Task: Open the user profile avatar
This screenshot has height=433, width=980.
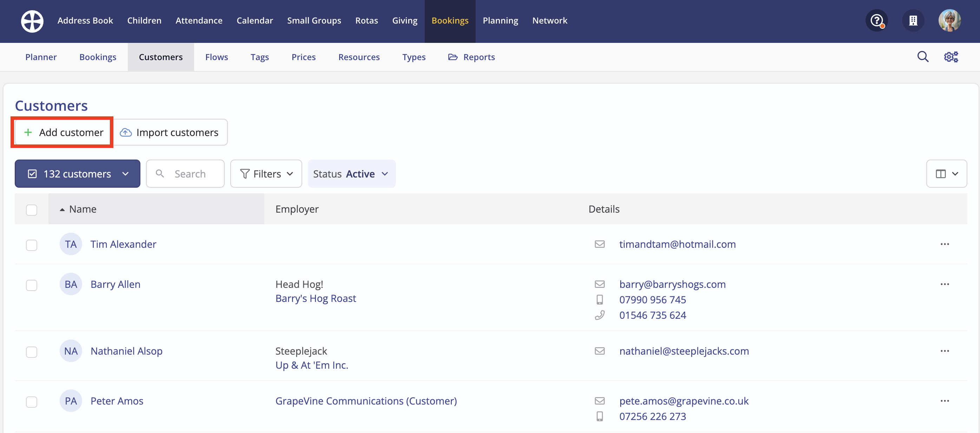Action: (949, 21)
